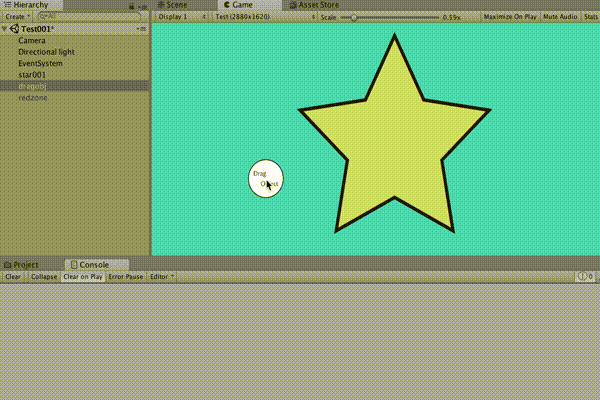Toggle Mute Audio in Game view
The height and width of the screenshot is (400, 600).
point(560,17)
